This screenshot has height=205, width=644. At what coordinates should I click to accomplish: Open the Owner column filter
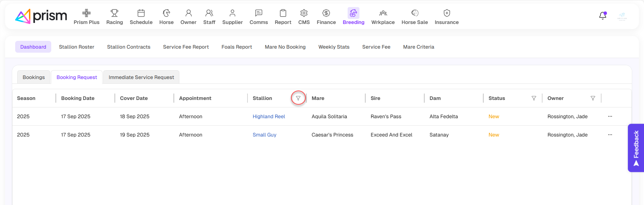pyautogui.click(x=593, y=98)
